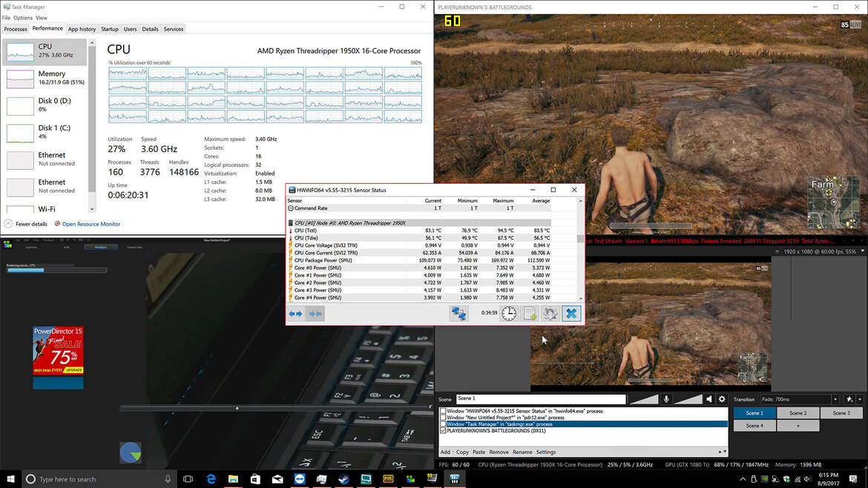The width and height of the screenshot is (868, 488).
Task: Click volume icon in system tray
Action: tap(808, 479)
